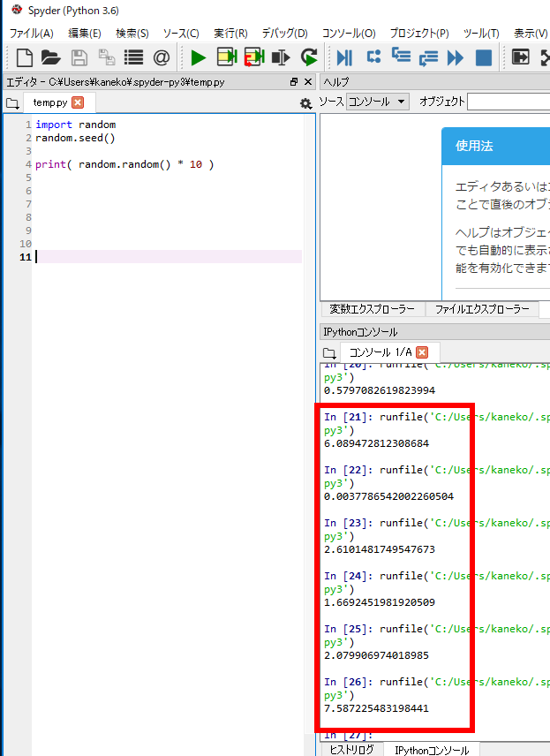Click console output 7.587225483198441
550x756 pixels.
click(376, 708)
